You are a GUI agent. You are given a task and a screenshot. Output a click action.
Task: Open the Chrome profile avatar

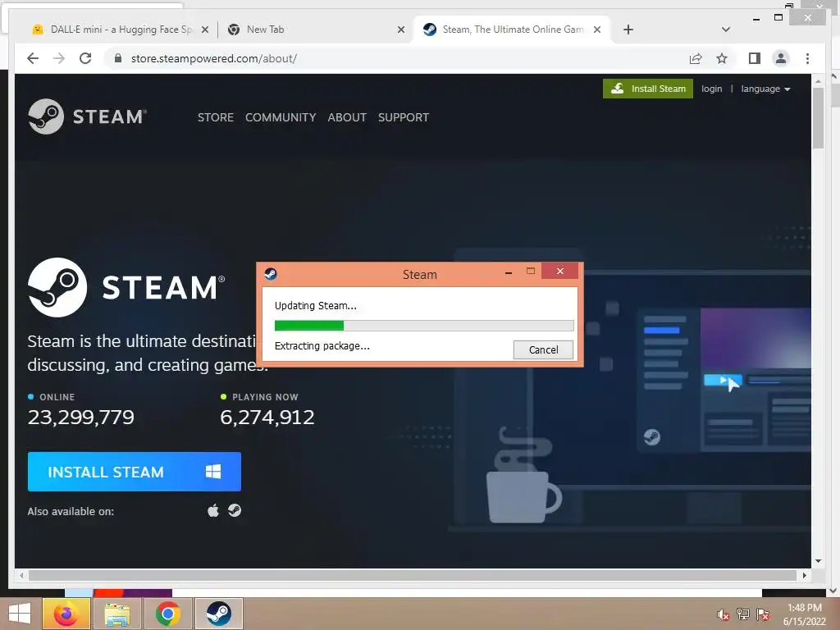[781, 58]
